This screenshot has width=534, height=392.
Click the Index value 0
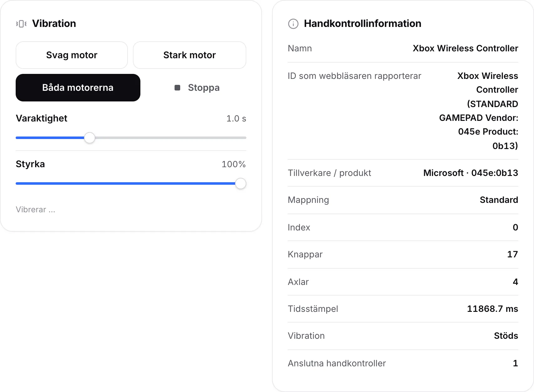(x=516, y=228)
